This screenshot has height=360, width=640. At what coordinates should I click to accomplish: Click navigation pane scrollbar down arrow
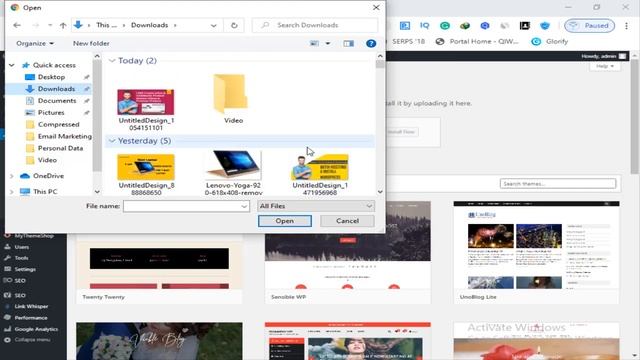[97, 191]
